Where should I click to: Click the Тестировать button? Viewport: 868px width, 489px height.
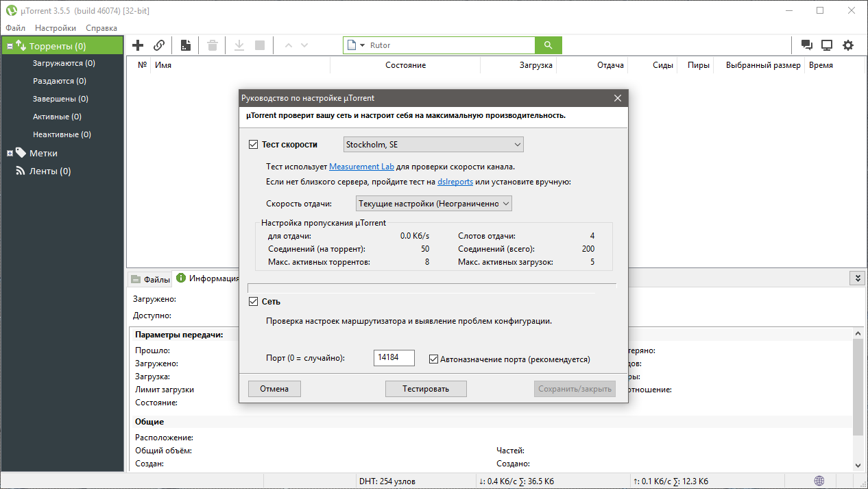click(426, 389)
